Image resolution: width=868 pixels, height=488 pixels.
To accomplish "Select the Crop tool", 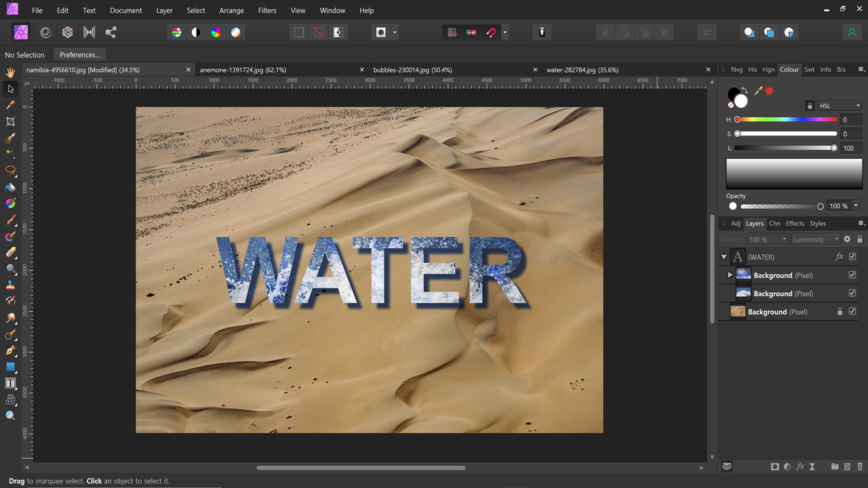I will pos(10,121).
